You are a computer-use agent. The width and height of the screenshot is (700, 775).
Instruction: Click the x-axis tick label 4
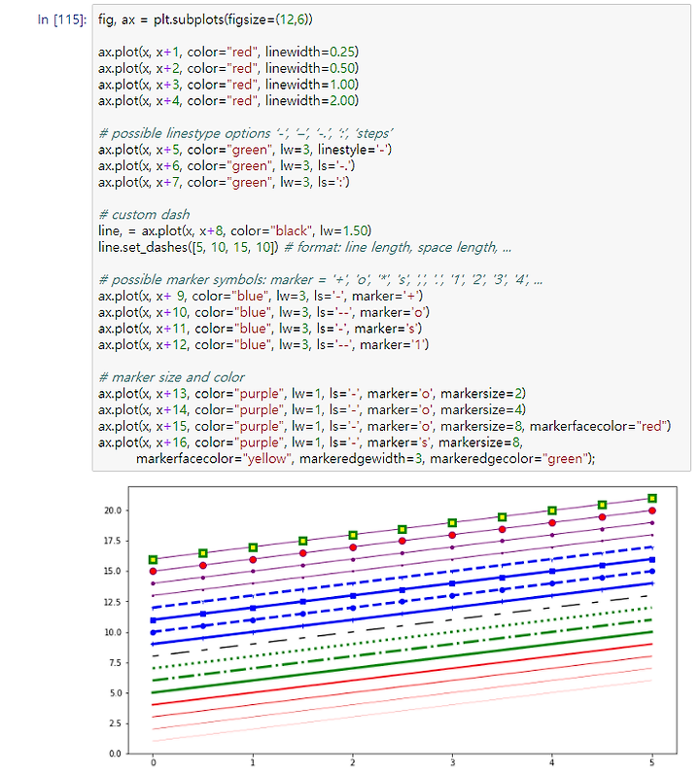[552, 762]
